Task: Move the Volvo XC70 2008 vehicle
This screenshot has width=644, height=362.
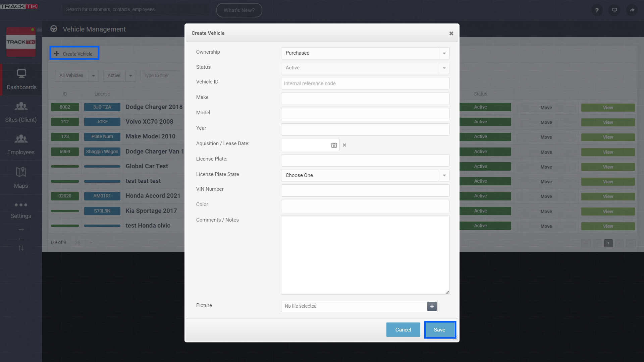Action: click(546, 122)
